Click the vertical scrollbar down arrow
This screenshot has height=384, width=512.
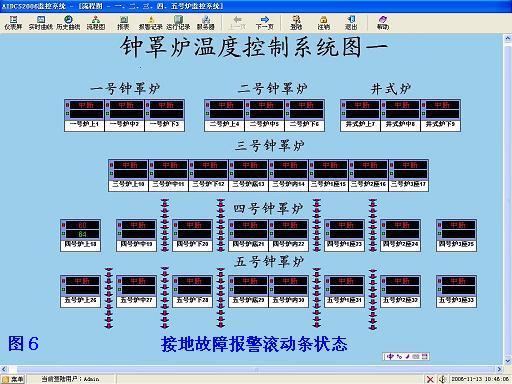coord(508,361)
